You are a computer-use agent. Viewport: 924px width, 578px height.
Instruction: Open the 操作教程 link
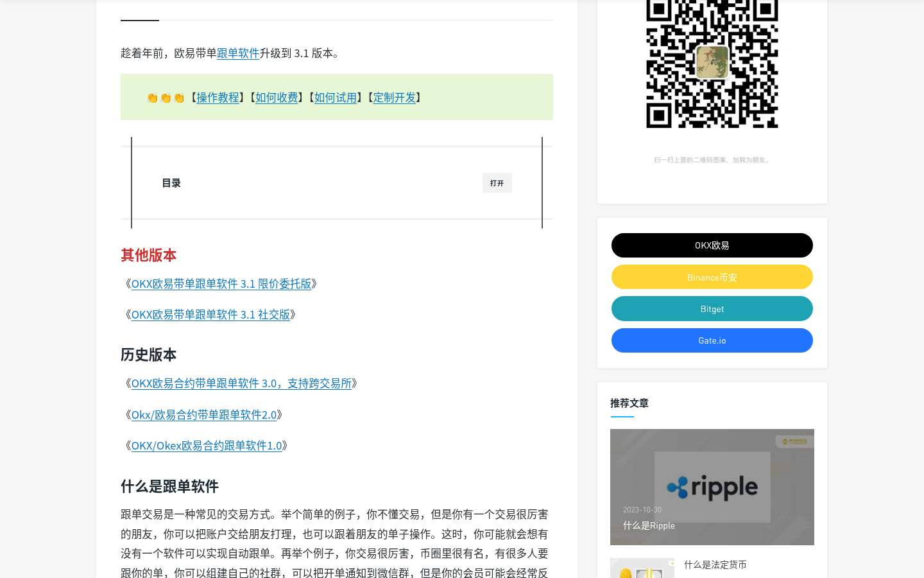[218, 98]
